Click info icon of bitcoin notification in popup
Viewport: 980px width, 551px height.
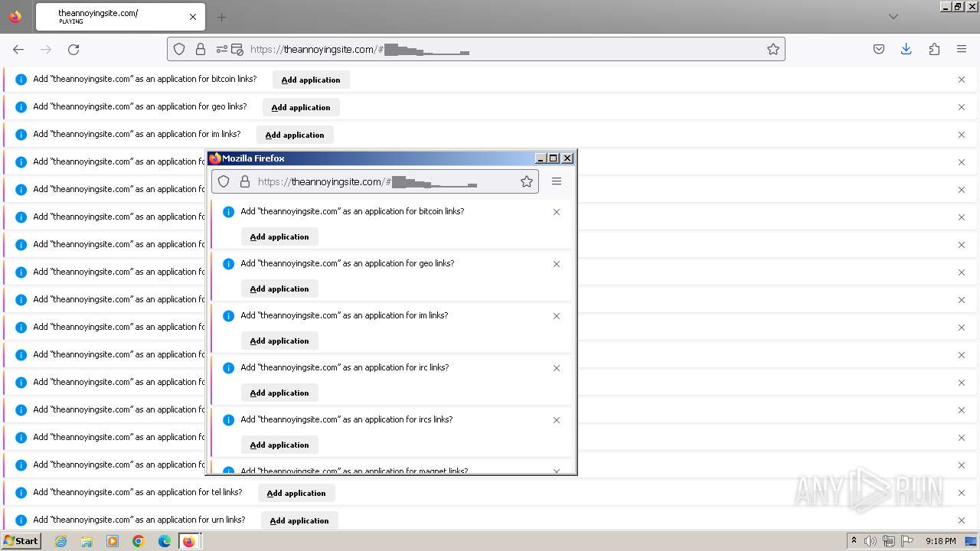click(228, 212)
